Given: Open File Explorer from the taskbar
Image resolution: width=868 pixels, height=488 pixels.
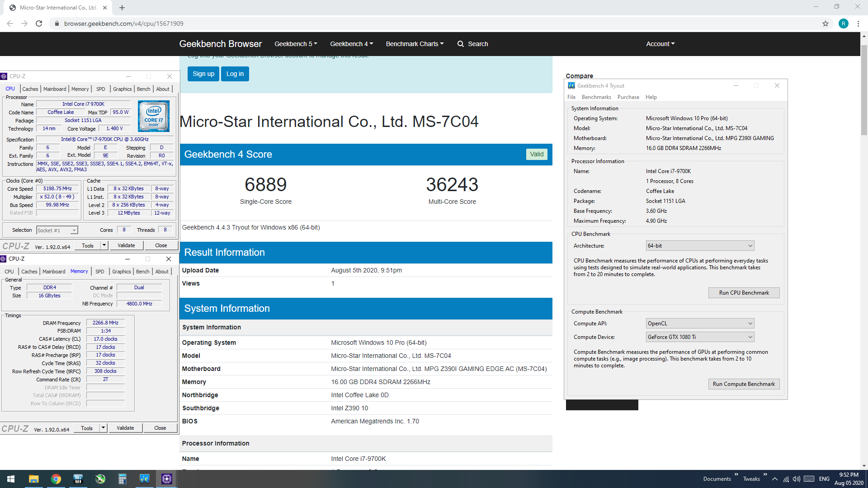Looking at the screenshot, I should click(34, 479).
